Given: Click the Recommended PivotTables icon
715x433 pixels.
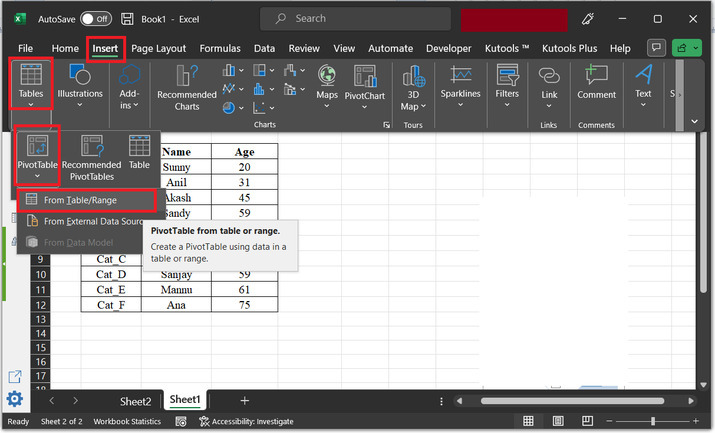Looking at the screenshot, I should [91, 156].
